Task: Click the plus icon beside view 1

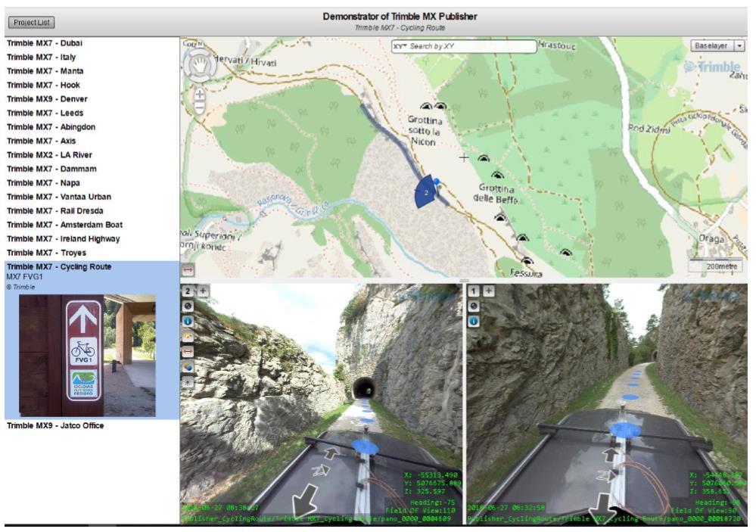Action: [x=488, y=291]
